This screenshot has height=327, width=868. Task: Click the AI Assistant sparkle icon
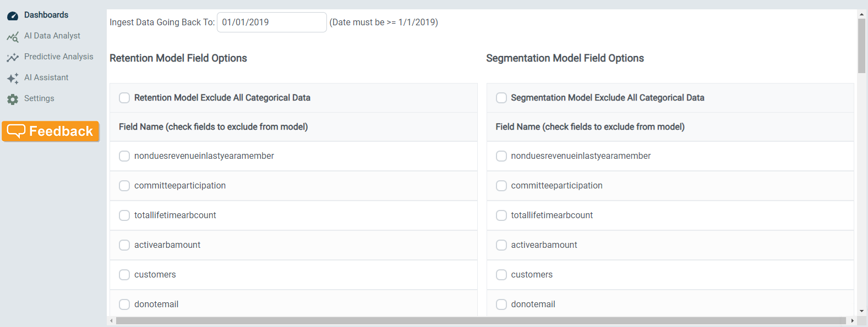13,79
